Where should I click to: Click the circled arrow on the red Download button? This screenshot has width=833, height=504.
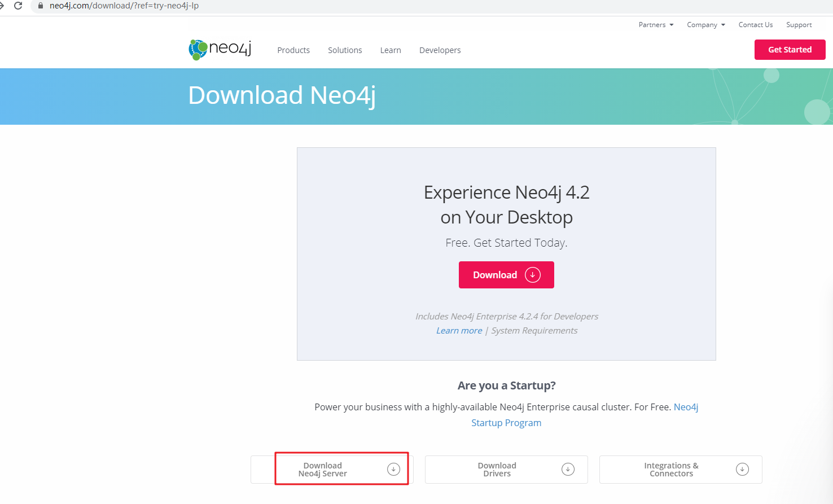(532, 275)
